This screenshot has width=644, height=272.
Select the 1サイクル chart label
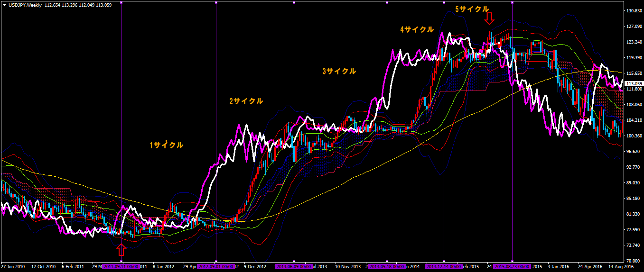coord(166,145)
